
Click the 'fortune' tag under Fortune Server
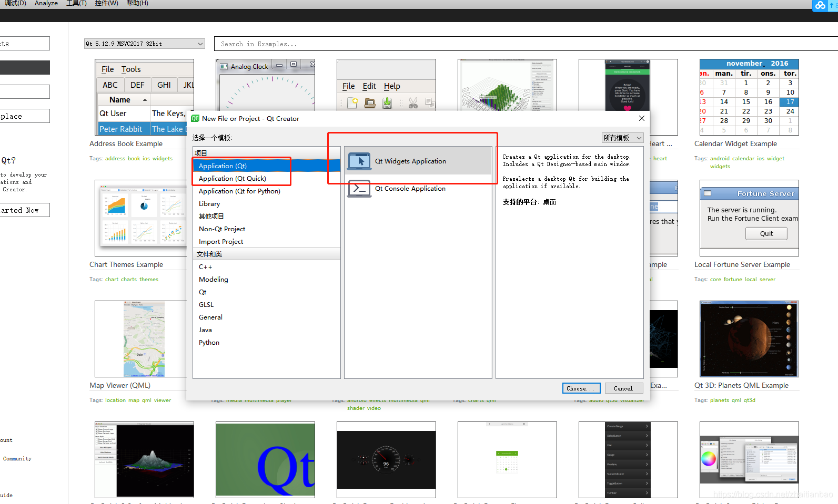click(733, 280)
